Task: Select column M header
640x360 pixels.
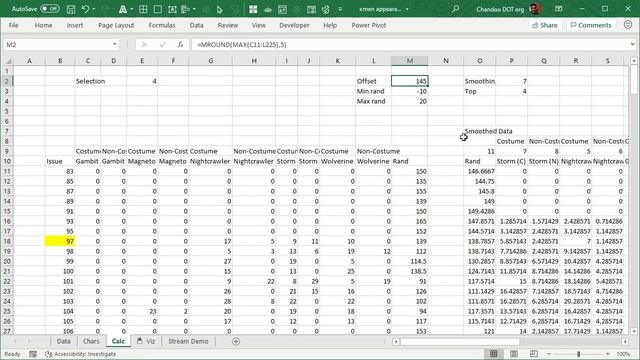Action: click(x=410, y=61)
